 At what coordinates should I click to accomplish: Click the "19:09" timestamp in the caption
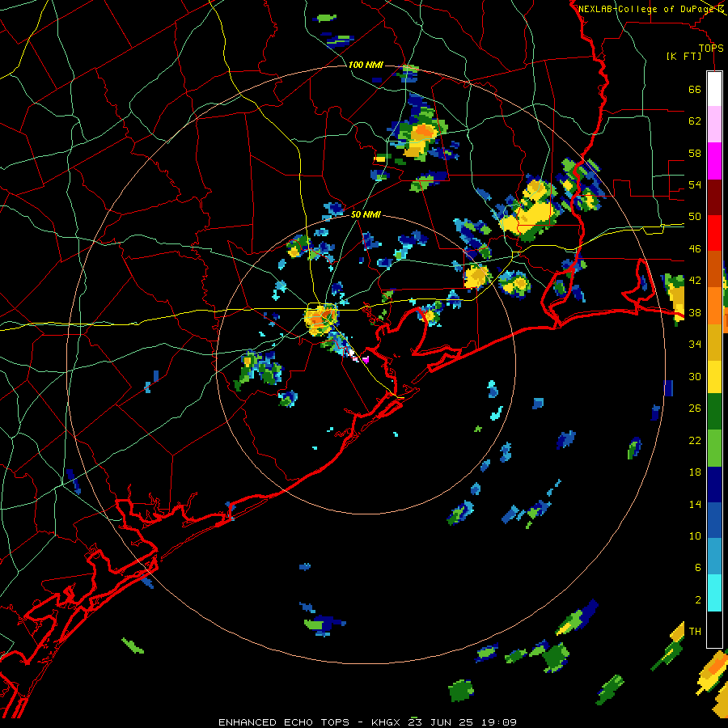497,722
